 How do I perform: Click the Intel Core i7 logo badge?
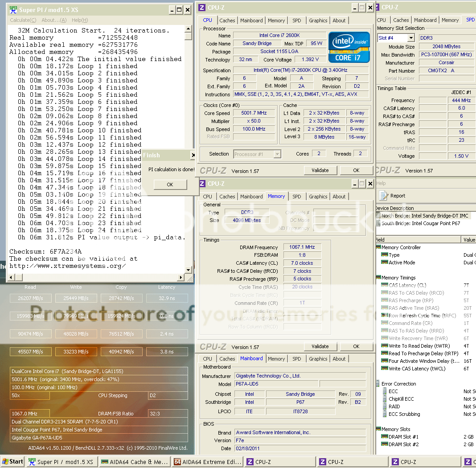tap(349, 47)
